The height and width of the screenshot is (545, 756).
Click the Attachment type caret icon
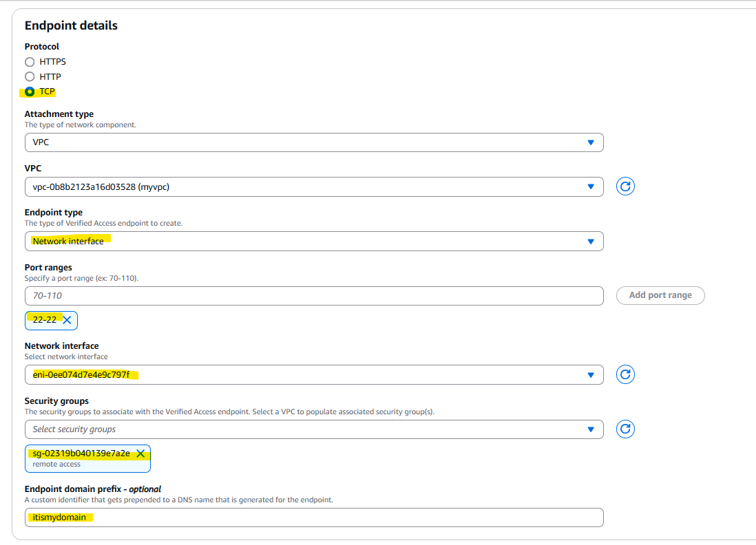click(591, 142)
